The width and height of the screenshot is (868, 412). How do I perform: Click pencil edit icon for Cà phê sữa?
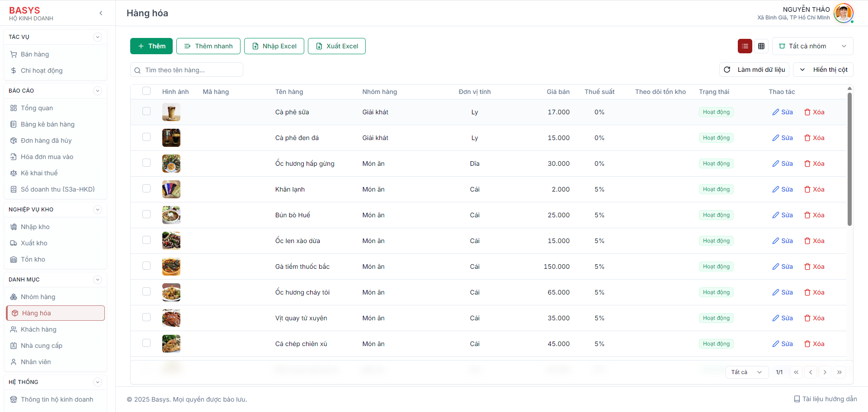tap(776, 112)
